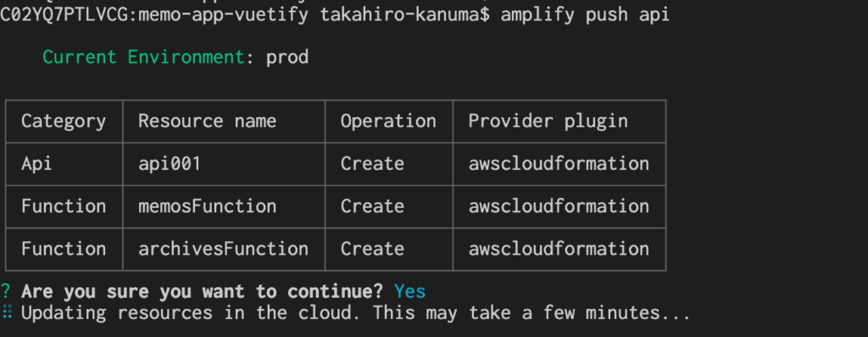Click the 'Updating resources in the cloud' message
Screen dimensions: 868x337
356,313
